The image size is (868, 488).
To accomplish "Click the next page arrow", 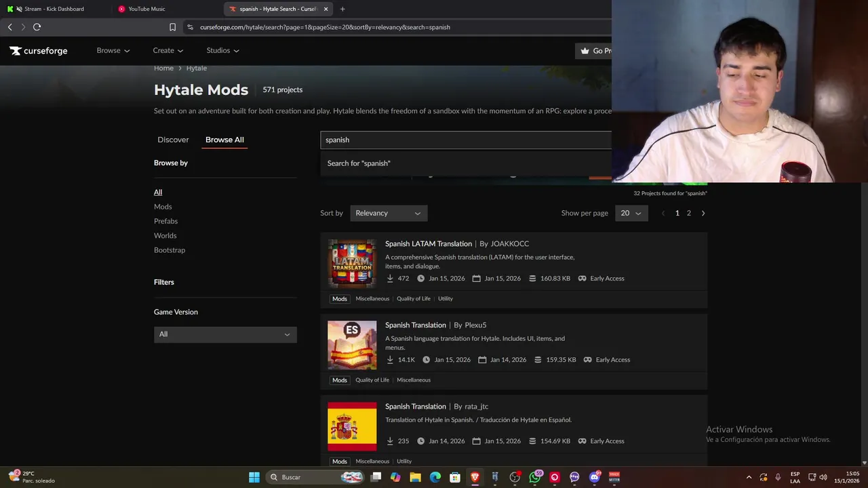I will point(703,213).
